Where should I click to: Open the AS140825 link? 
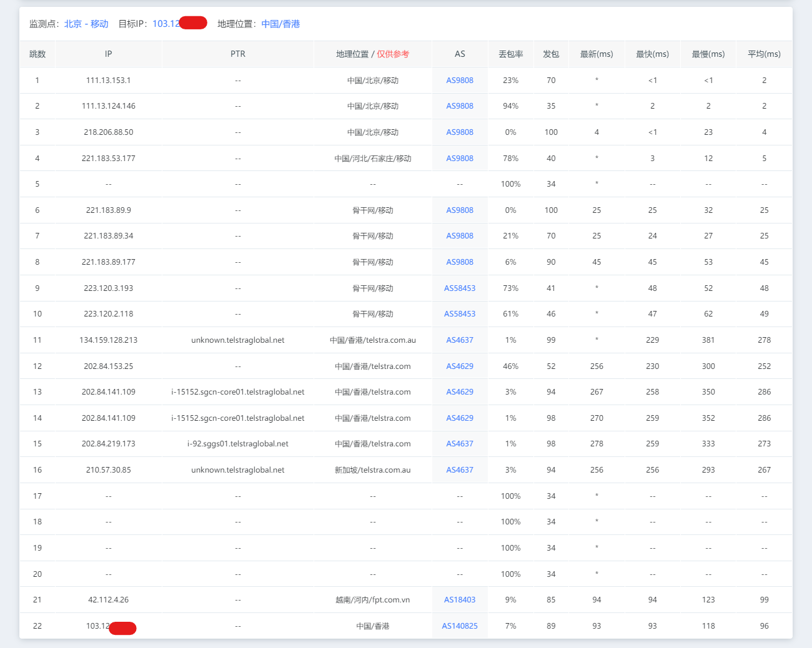[x=460, y=626]
